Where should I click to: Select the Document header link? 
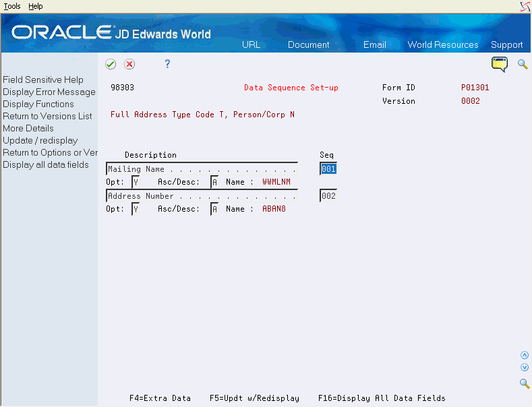pyautogui.click(x=308, y=44)
